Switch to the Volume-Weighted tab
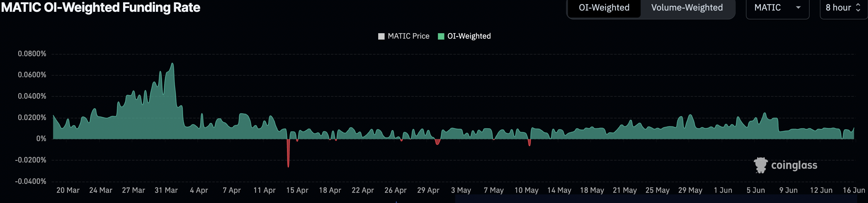Screen dimensions: 868x203 coord(687,8)
